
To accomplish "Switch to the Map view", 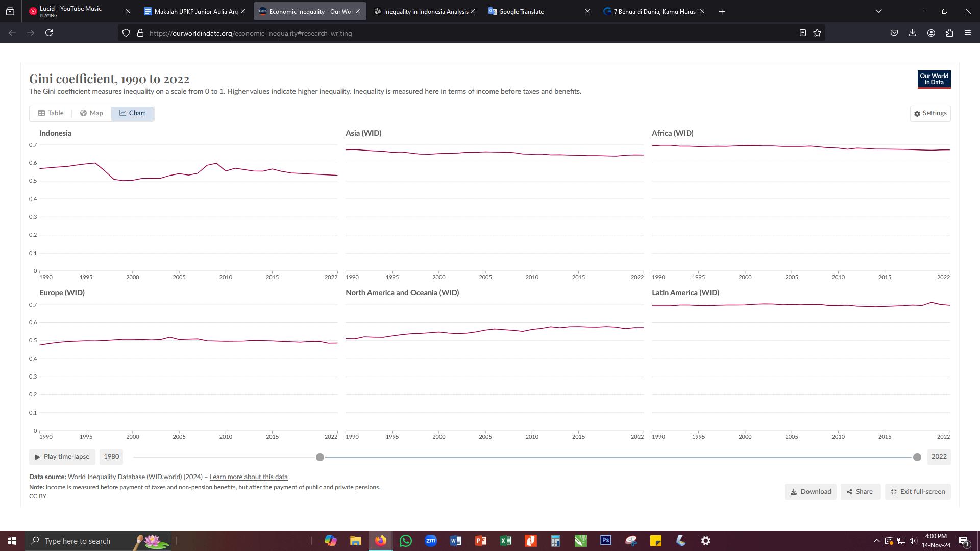I will 91,113.
